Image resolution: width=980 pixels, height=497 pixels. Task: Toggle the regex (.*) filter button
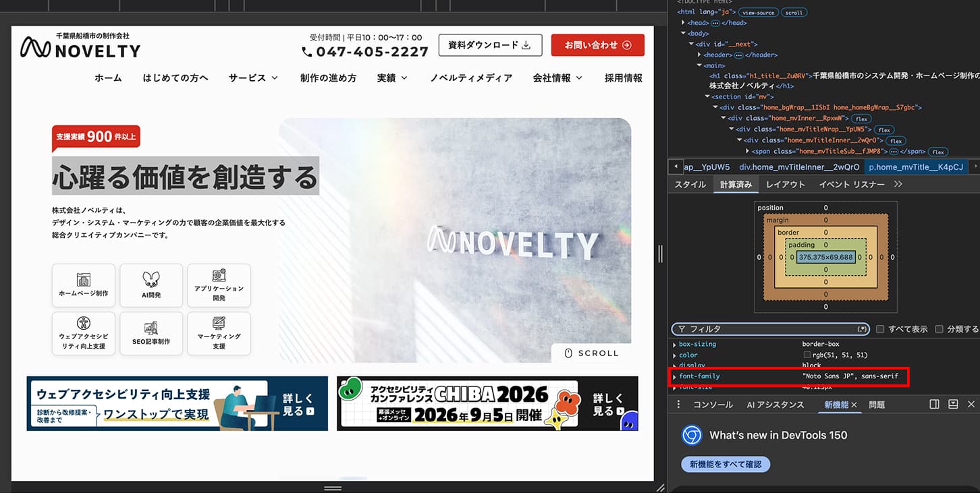pyautogui.click(x=862, y=329)
